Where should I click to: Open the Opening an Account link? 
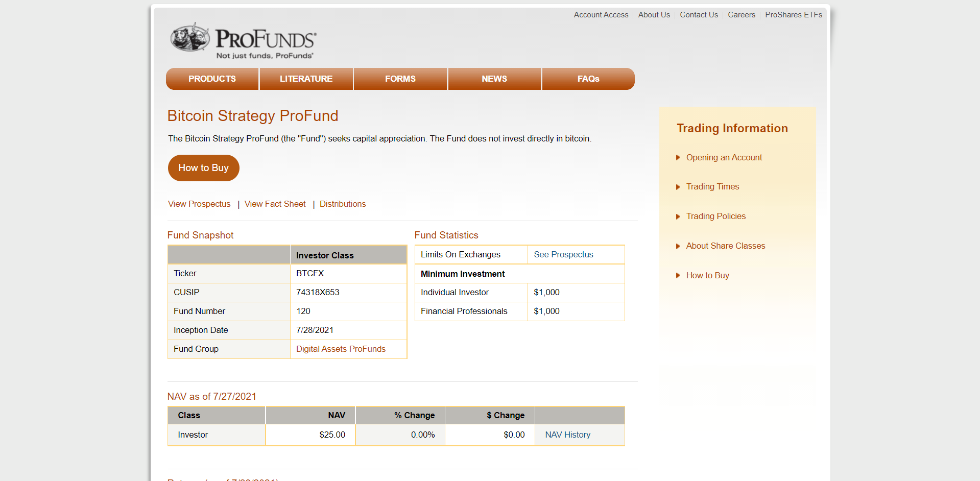724,158
